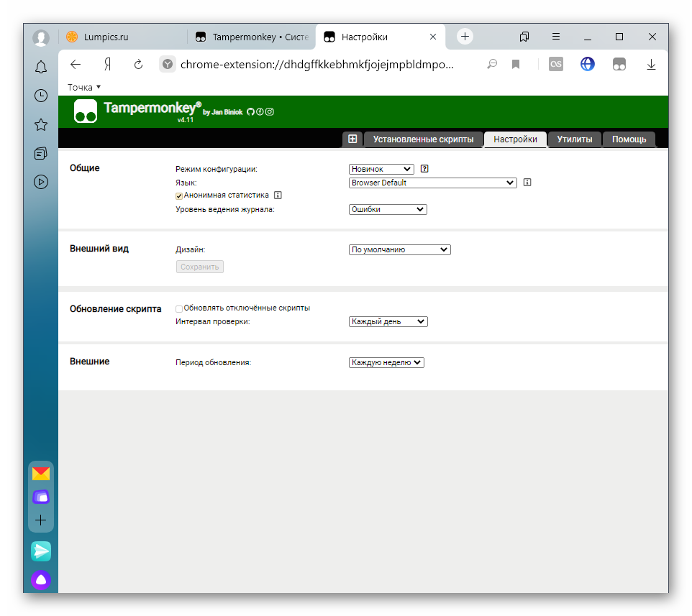This screenshot has width=692, height=616.
Task: Reload the page with refresh icon
Action: pos(139,65)
